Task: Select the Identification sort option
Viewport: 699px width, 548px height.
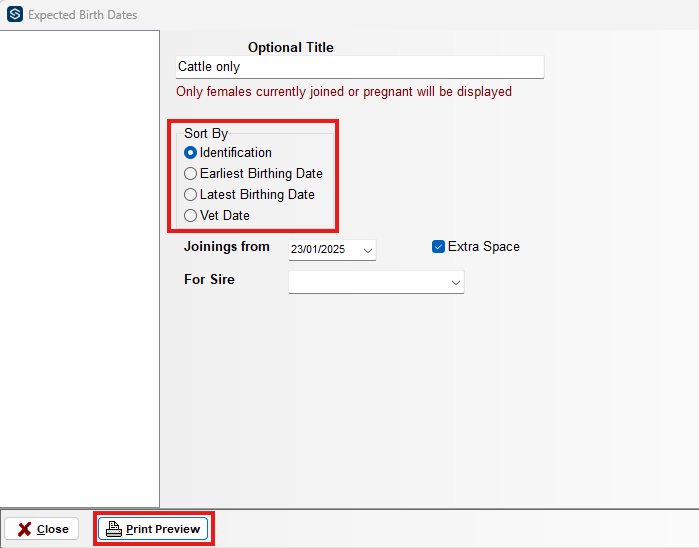Action: (x=191, y=153)
